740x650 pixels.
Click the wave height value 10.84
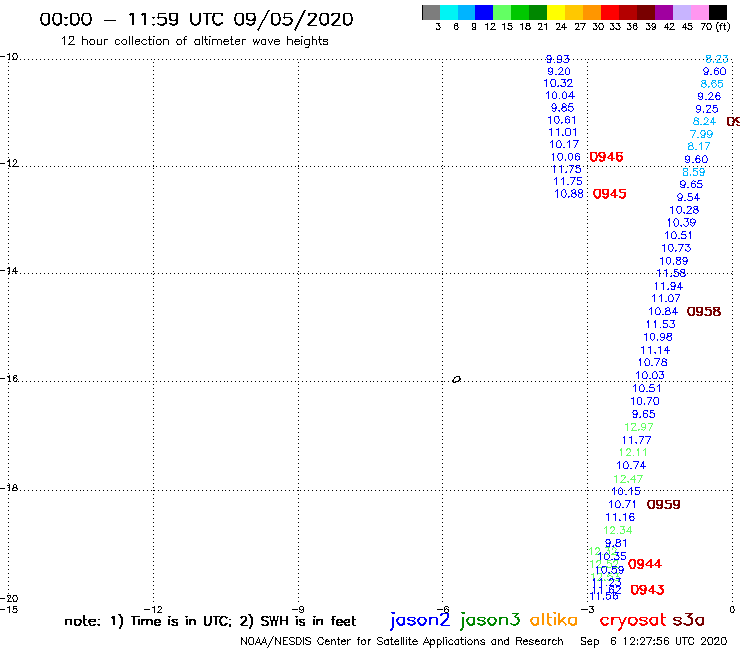point(663,311)
